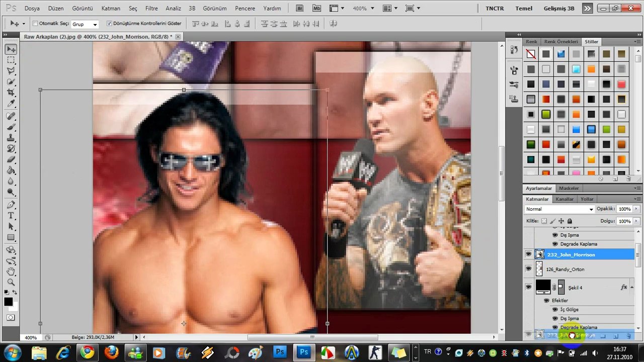Toggle Quick Mask mode icon
The height and width of the screenshot is (362, 644).
(11, 318)
